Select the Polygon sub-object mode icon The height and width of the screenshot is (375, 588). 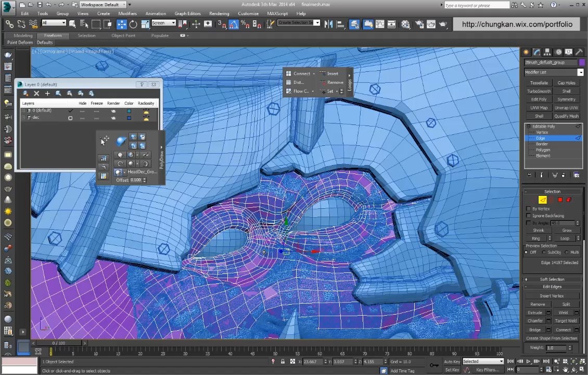pos(543,149)
